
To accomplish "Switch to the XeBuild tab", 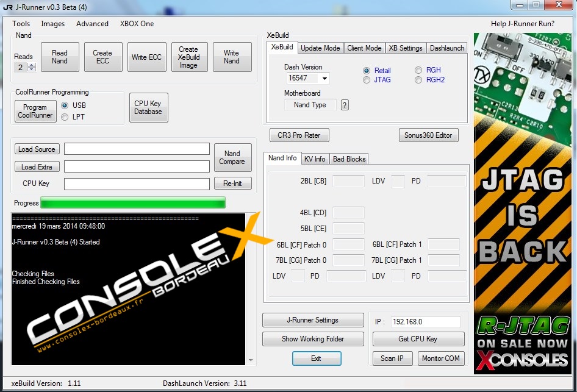I will [x=282, y=47].
